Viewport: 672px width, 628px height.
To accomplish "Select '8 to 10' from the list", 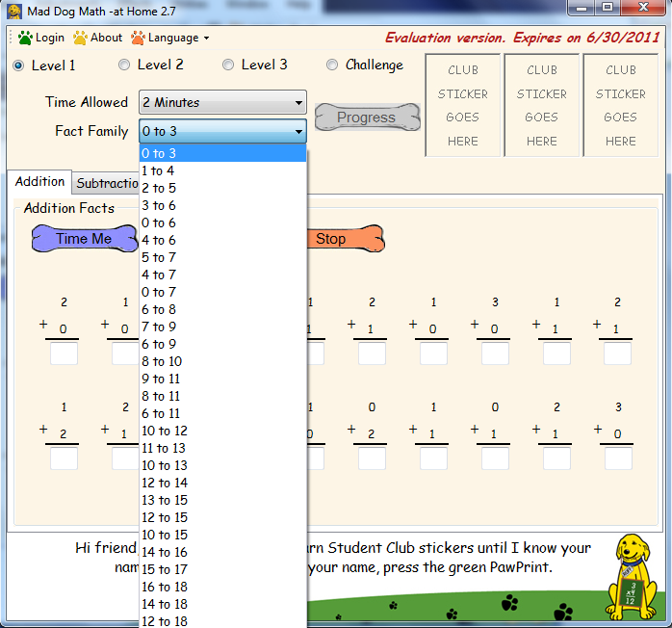I will coord(222,361).
